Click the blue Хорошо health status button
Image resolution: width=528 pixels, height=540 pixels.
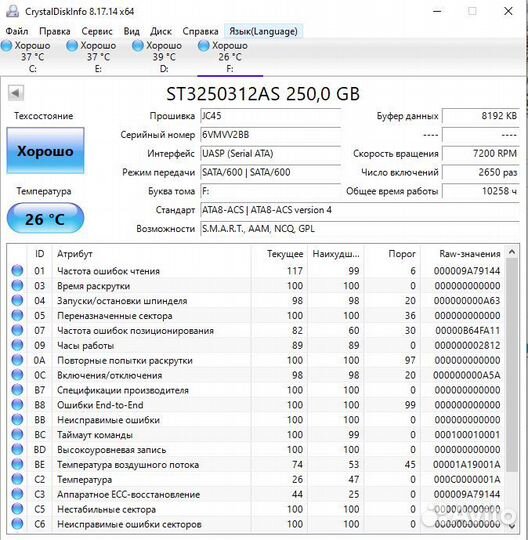[45, 150]
